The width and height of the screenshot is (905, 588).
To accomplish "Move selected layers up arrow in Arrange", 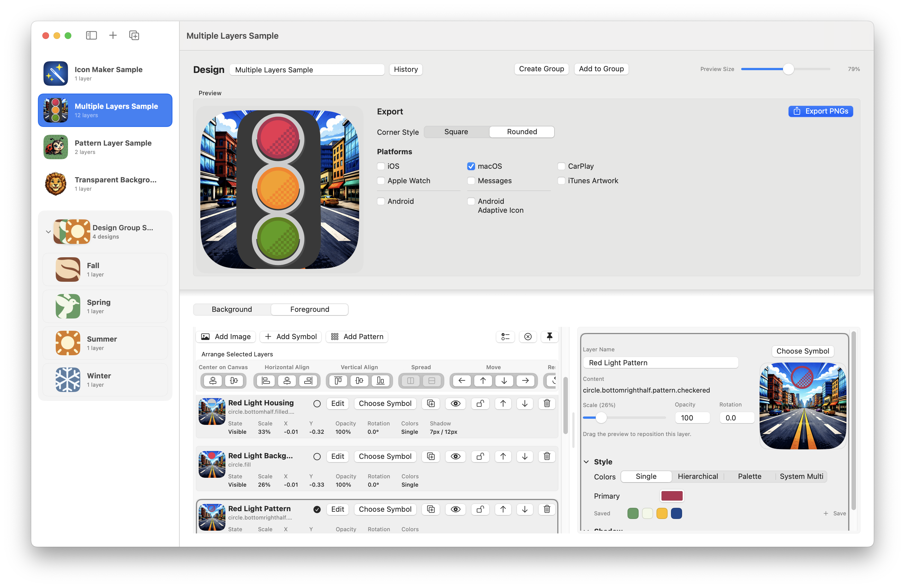I will 483,381.
